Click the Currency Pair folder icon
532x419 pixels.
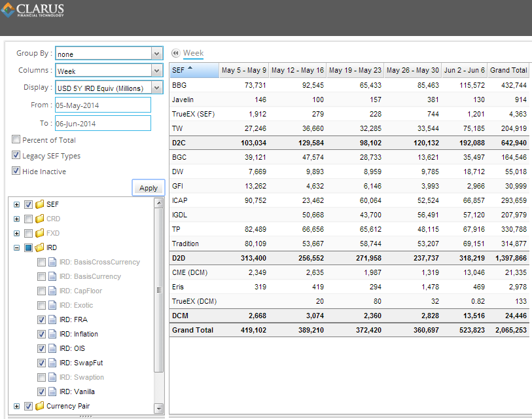pyautogui.click(x=40, y=406)
